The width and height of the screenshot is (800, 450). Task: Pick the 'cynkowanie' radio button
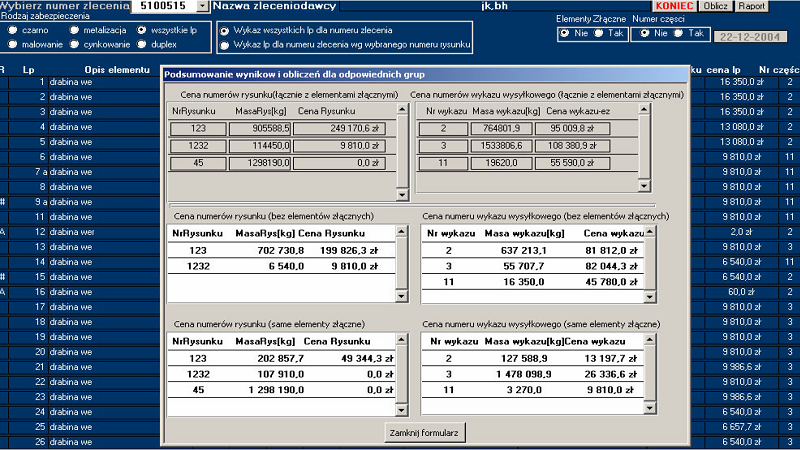pos(74,44)
